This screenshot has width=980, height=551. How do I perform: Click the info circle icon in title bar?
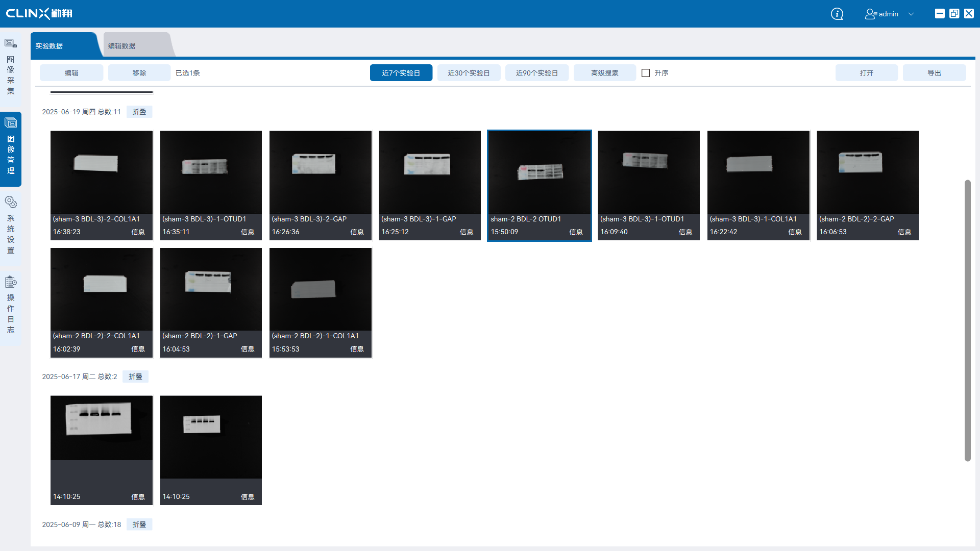point(837,14)
